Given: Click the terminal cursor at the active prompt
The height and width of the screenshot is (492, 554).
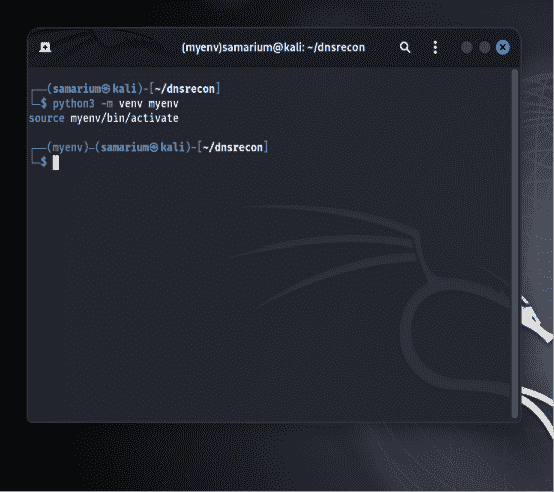Looking at the screenshot, I should pos(56,163).
